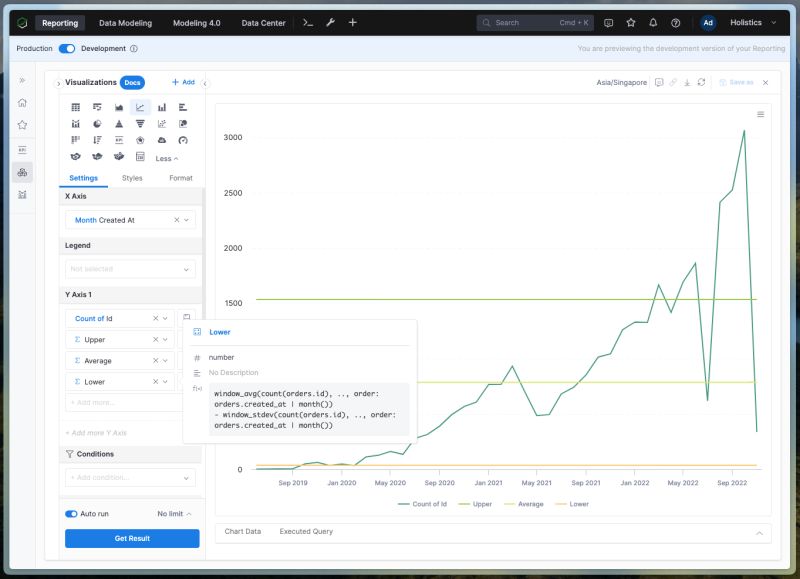Remove the Lower field with its X
This screenshot has width=800, height=579.
click(x=156, y=382)
